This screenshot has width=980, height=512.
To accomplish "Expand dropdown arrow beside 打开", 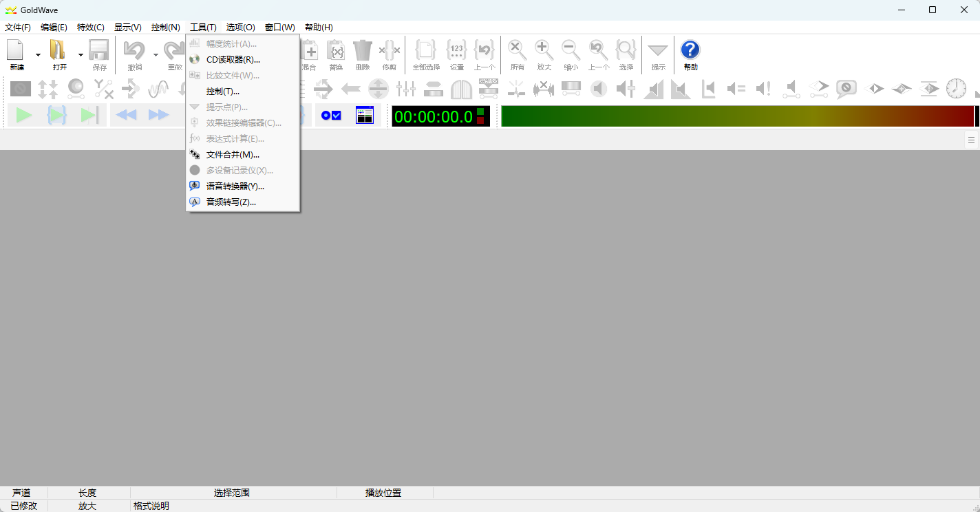I will pyautogui.click(x=81, y=54).
